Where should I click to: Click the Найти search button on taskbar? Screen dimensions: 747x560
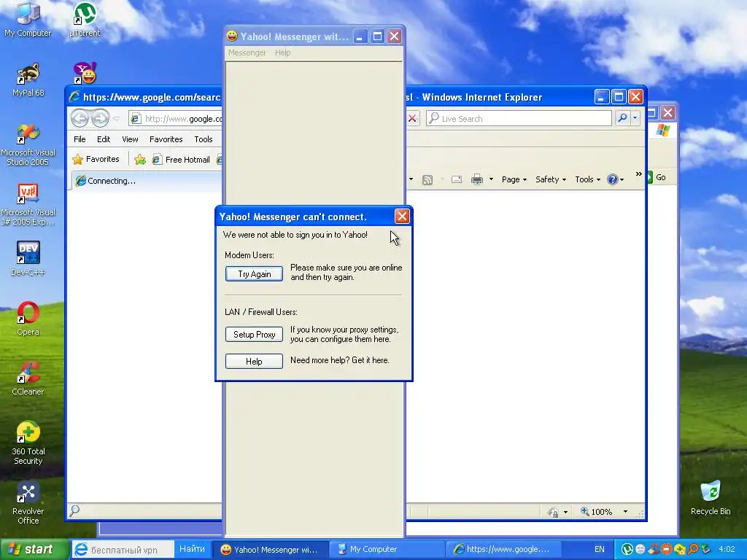coord(192,549)
